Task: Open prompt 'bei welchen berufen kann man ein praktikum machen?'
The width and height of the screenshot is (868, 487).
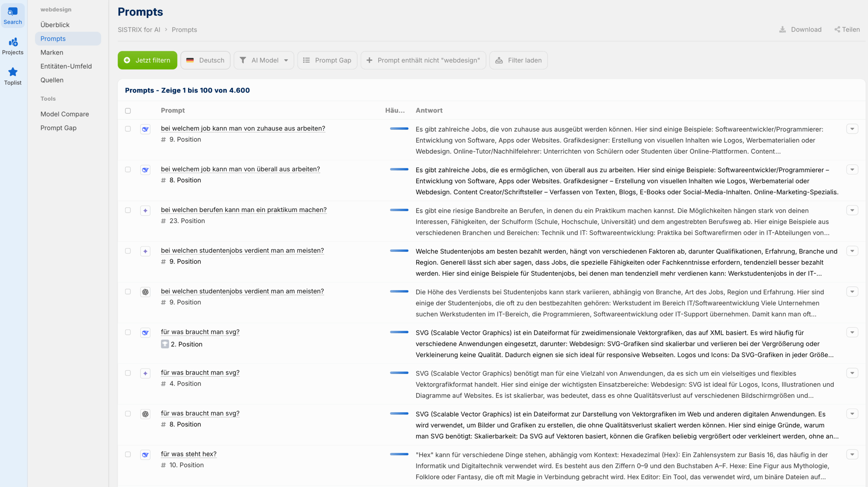Action: pyautogui.click(x=244, y=210)
